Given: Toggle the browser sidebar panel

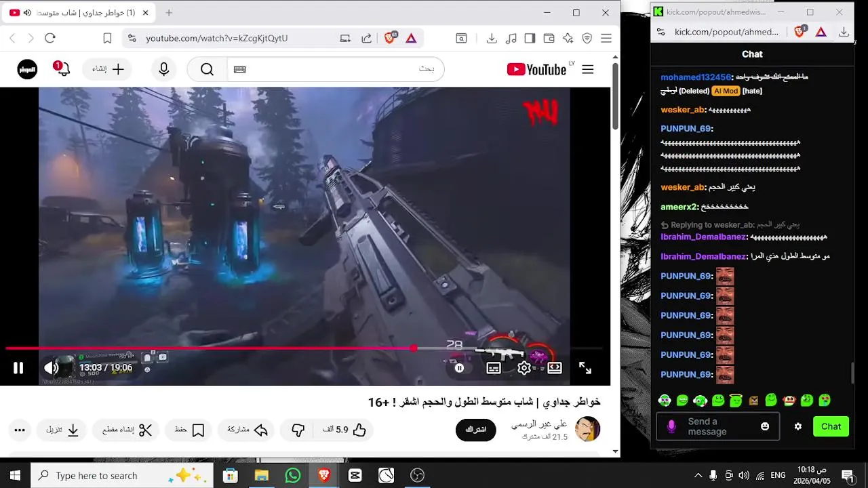Looking at the screenshot, I should point(530,39).
